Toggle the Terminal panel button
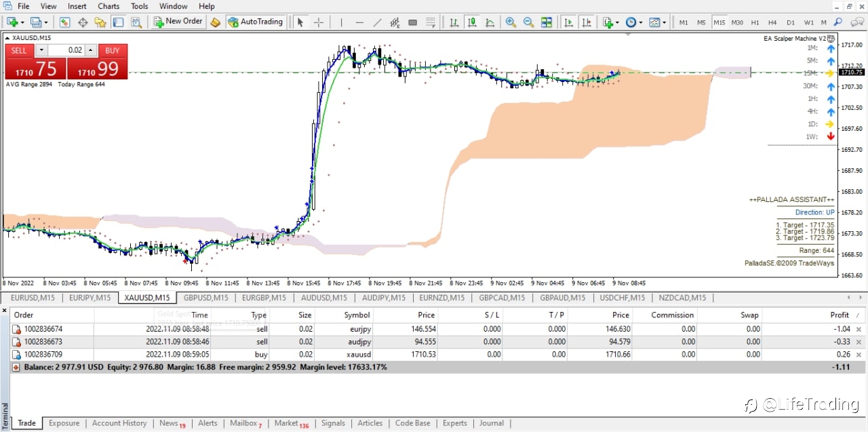The width and height of the screenshot is (868, 432). (118, 22)
